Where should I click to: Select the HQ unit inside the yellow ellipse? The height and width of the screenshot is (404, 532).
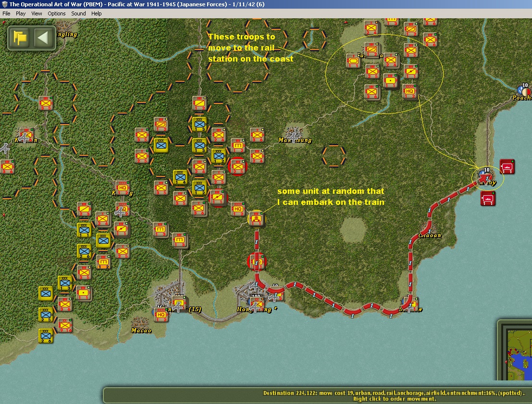point(409,91)
